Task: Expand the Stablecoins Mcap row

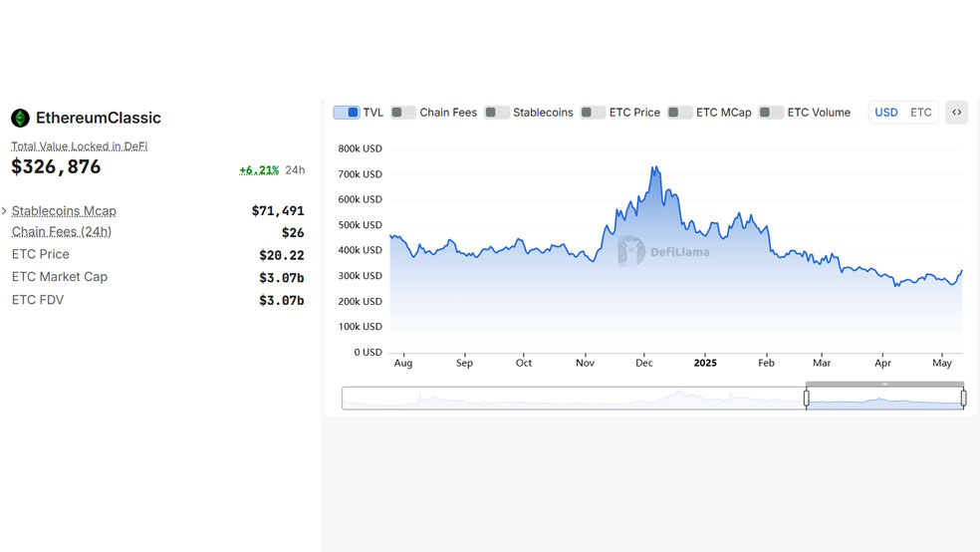Action: click(5, 211)
